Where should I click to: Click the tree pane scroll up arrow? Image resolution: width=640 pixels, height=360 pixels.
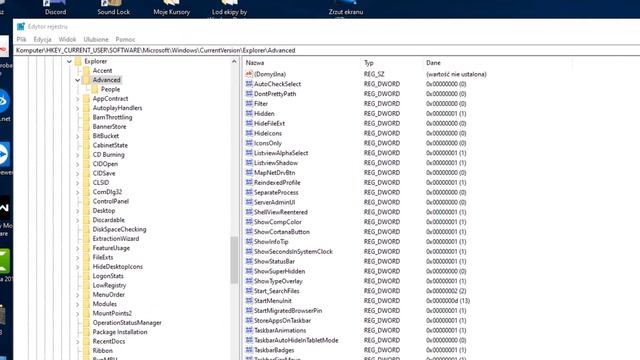[x=234, y=62]
